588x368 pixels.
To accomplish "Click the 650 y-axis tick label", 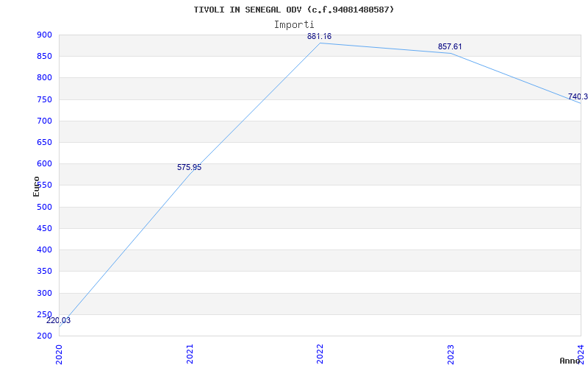I will point(44,142).
